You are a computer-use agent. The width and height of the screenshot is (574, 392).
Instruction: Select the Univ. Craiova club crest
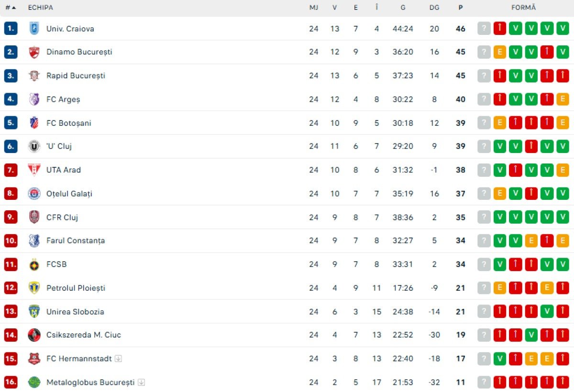pyautogui.click(x=33, y=28)
